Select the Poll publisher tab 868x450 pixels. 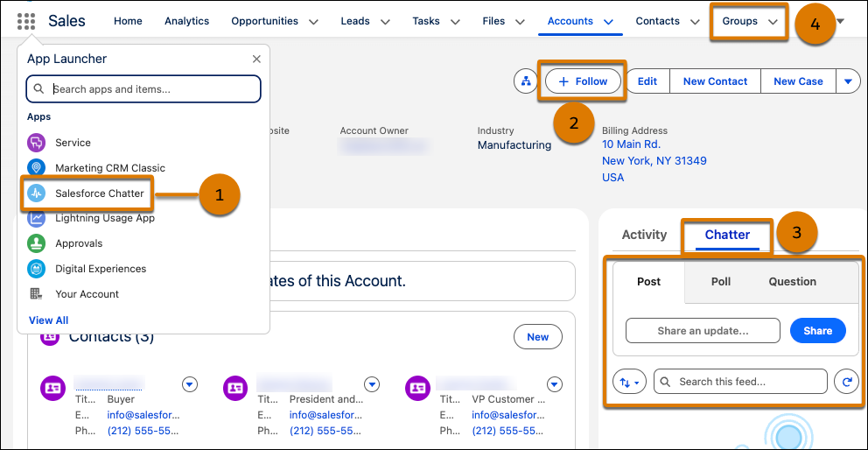click(721, 282)
